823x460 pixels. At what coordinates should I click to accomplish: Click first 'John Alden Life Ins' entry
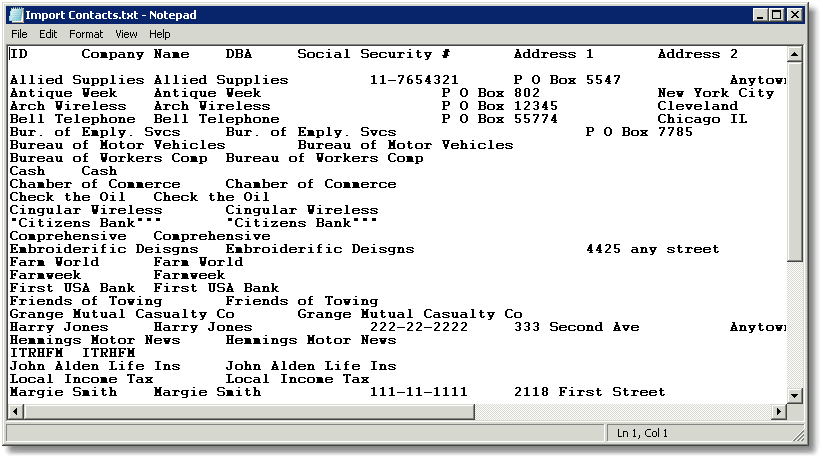click(x=95, y=366)
